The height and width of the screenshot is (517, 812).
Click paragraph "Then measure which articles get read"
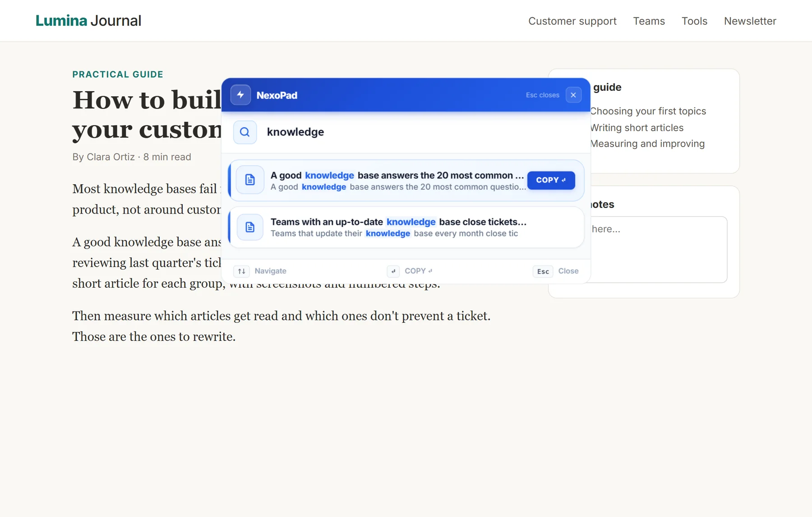pos(281,326)
